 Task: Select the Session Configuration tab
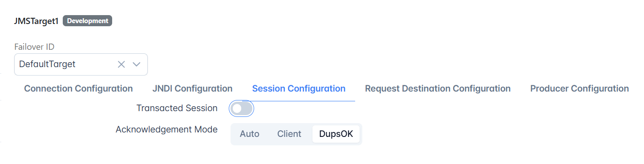(299, 88)
